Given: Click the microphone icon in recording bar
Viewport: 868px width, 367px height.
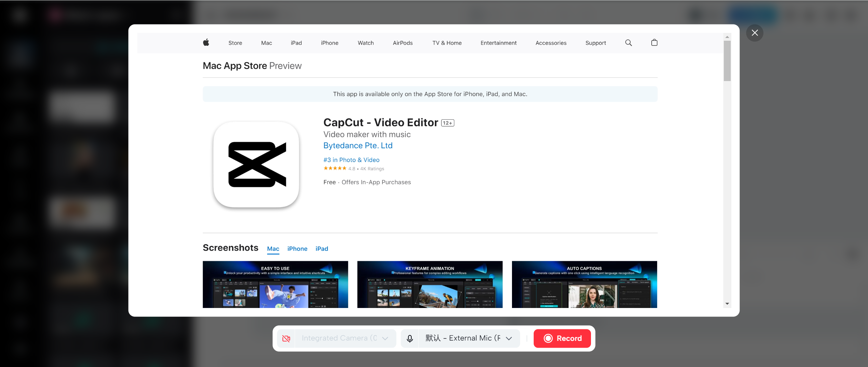Looking at the screenshot, I should coord(410,338).
